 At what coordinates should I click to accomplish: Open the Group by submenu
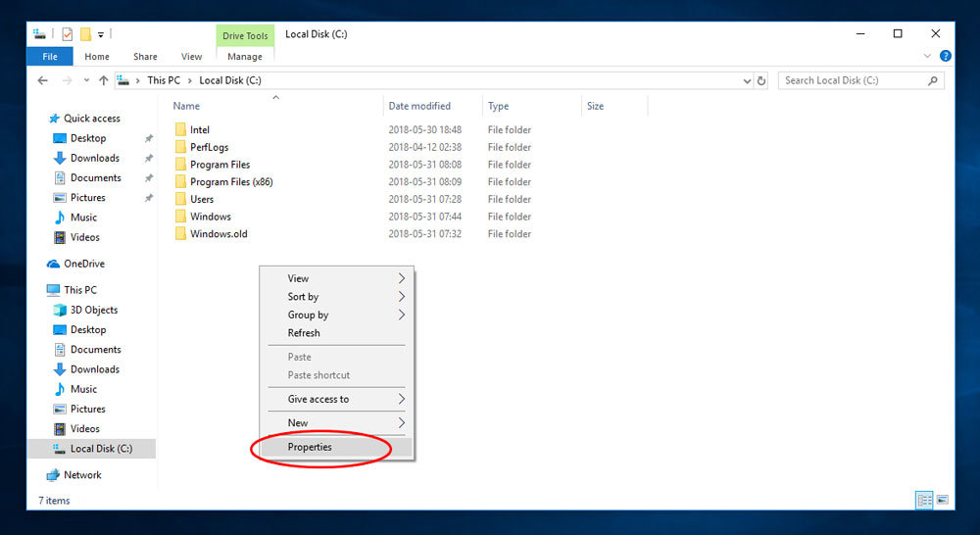click(337, 315)
